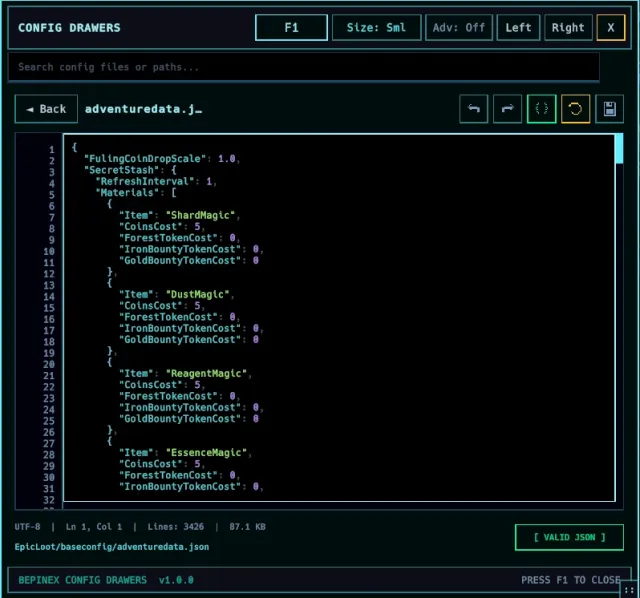Screen dimensions: 640x598
Task: Toggle the Adv: Off setting
Action: click(x=459, y=27)
